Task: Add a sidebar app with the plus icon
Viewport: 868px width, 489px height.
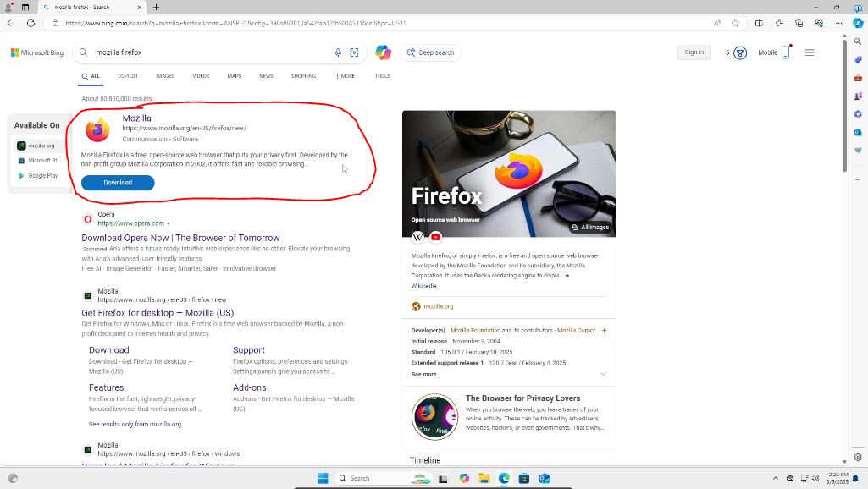Action: (858, 179)
